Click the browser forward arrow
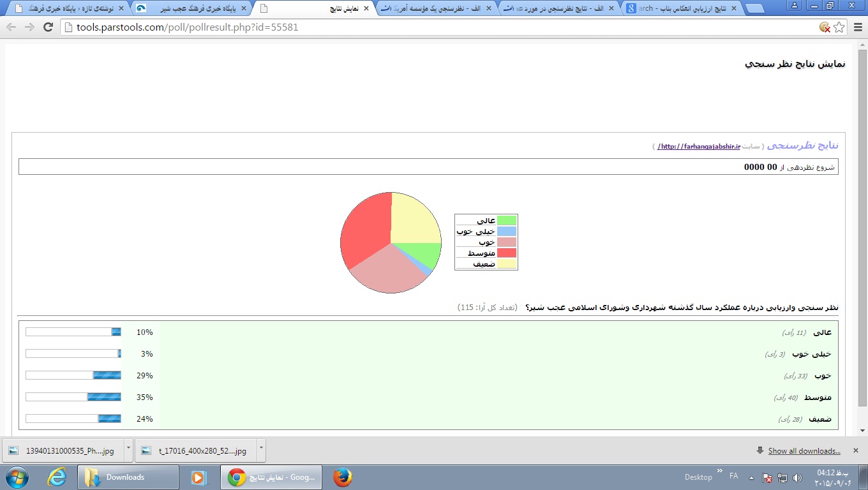868x490 pixels. coord(29,27)
